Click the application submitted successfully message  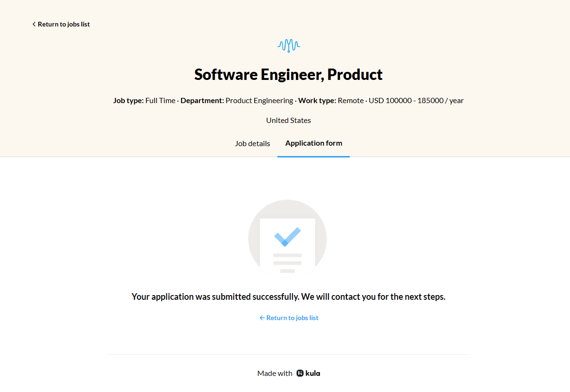click(x=288, y=297)
